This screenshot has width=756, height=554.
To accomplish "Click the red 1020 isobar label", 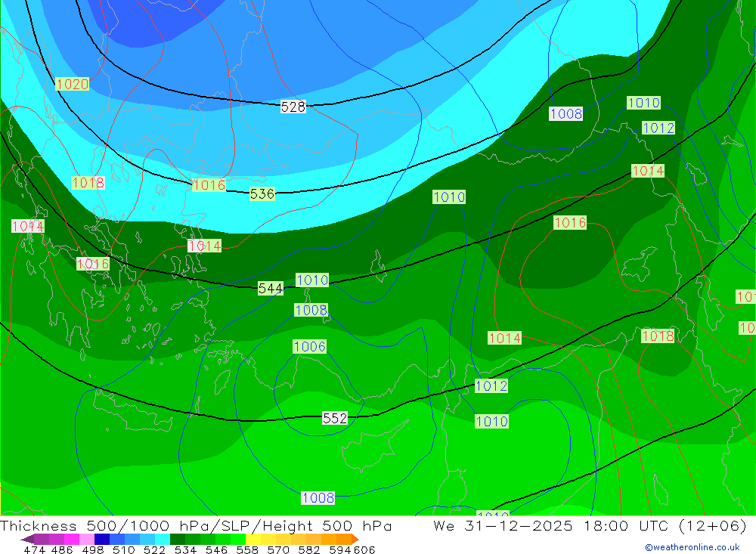I will click(x=73, y=84).
